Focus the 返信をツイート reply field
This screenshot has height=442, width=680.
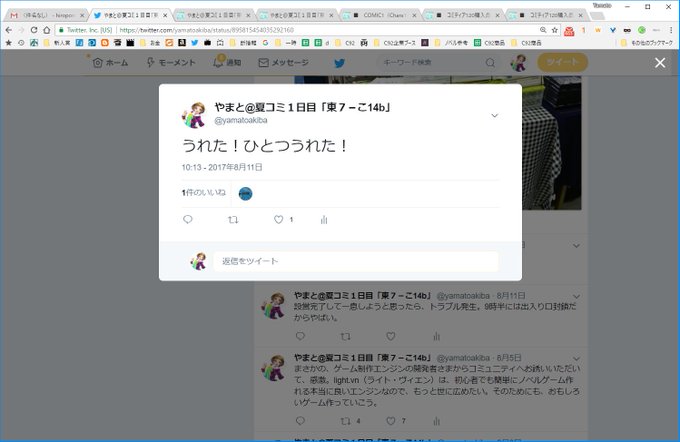point(356,261)
